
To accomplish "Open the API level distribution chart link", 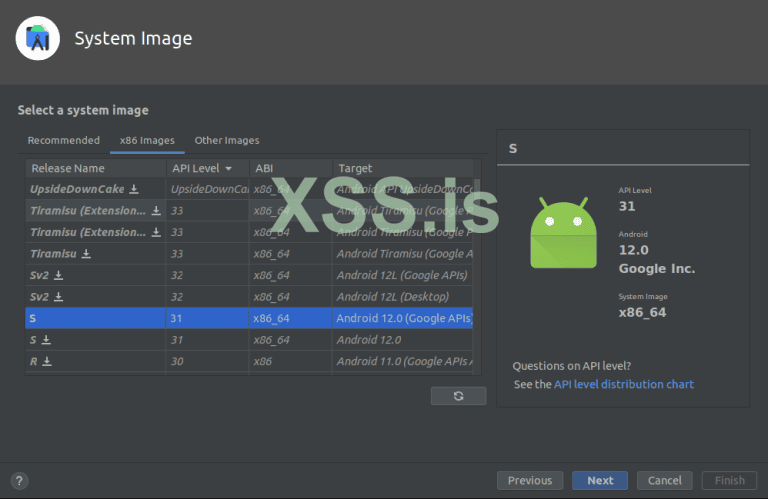I will coord(623,384).
